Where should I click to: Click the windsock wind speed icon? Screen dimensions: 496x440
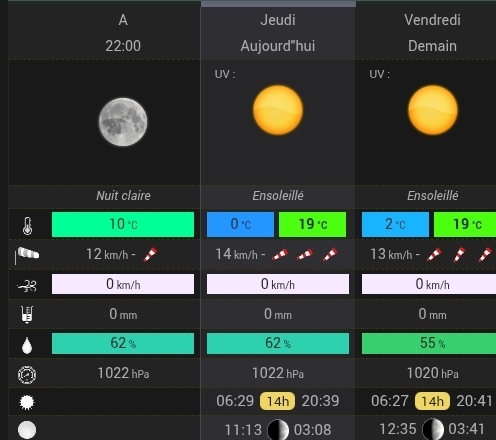(x=27, y=255)
